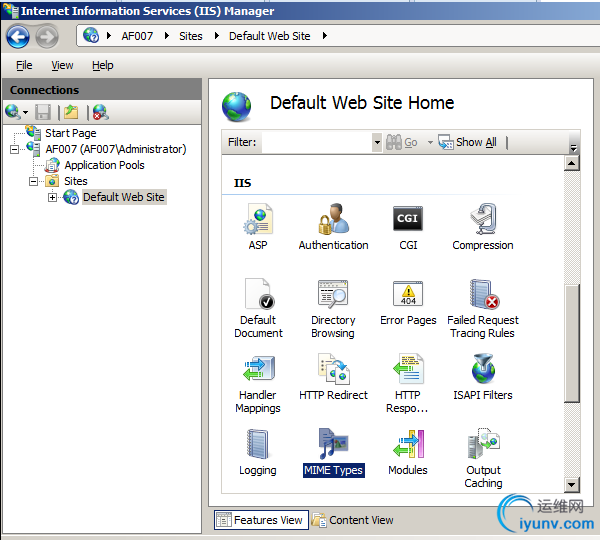This screenshot has height=540, width=600.
Task: Open the breadcrumb arrow after Default Web Site
Action: 325,36
